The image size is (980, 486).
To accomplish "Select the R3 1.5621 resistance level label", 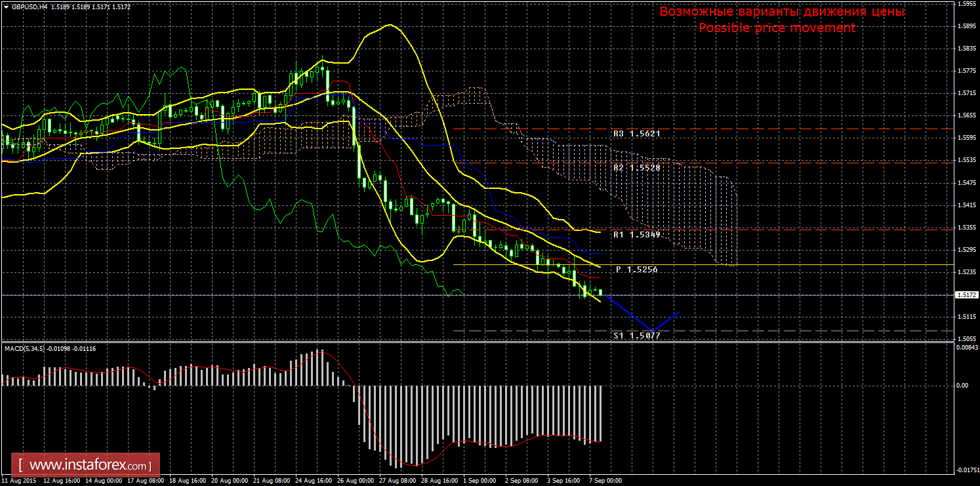I will 636,134.
